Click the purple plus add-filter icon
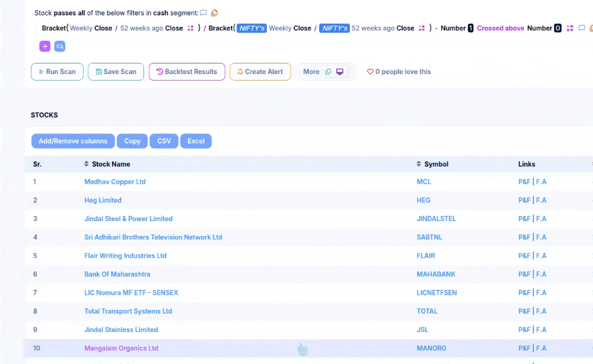This screenshot has width=593, height=364. pos(45,46)
